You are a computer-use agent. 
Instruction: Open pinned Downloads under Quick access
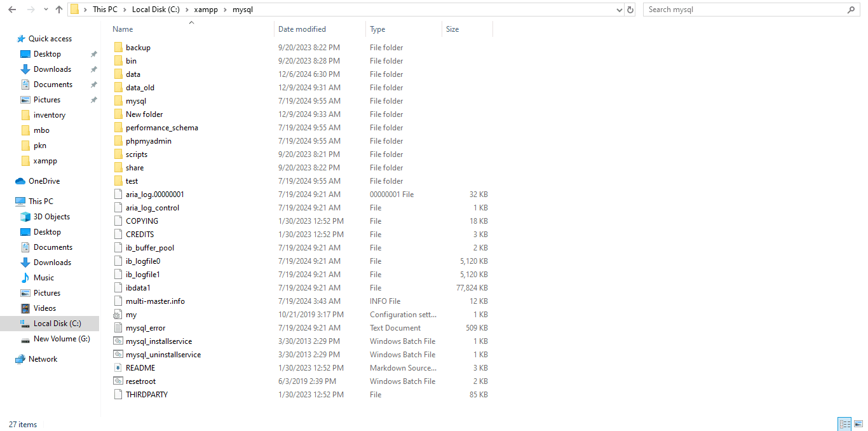coord(52,69)
